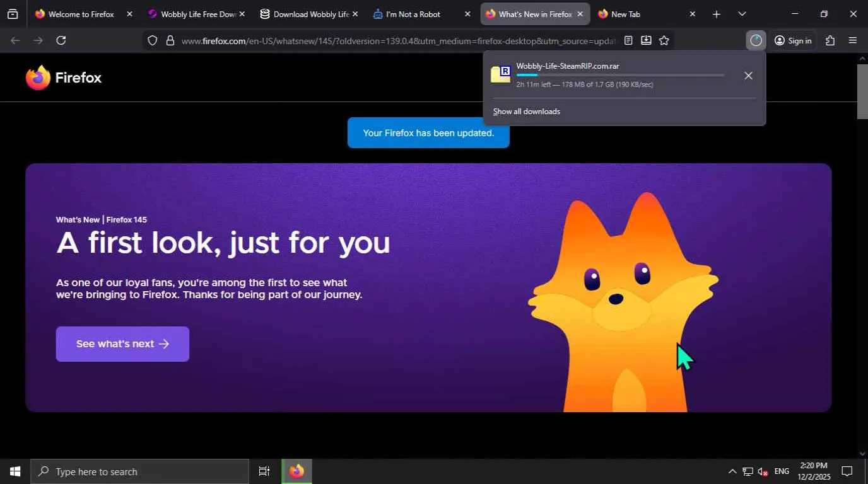Open the Windows Start menu
This screenshot has height=484, width=868.
pyautogui.click(x=15, y=471)
